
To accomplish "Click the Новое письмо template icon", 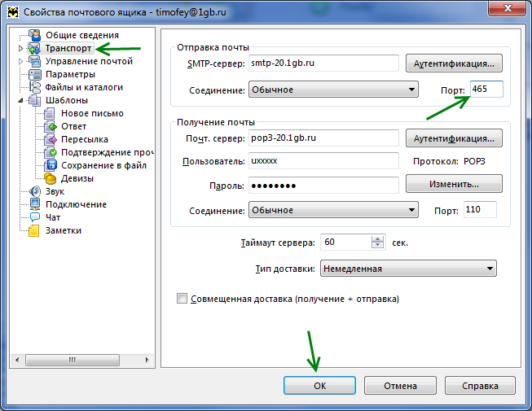I will click(x=51, y=113).
